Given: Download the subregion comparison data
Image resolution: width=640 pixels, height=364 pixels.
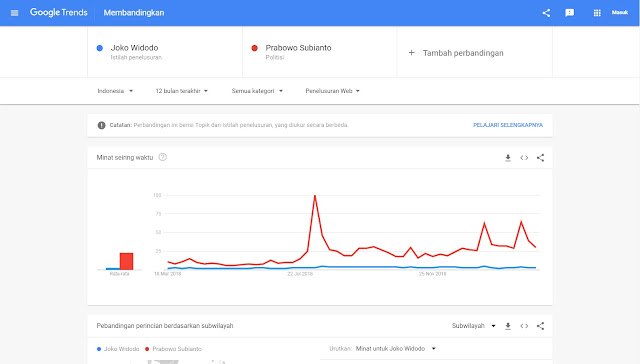Looking at the screenshot, I should click(x=508, y=326).
